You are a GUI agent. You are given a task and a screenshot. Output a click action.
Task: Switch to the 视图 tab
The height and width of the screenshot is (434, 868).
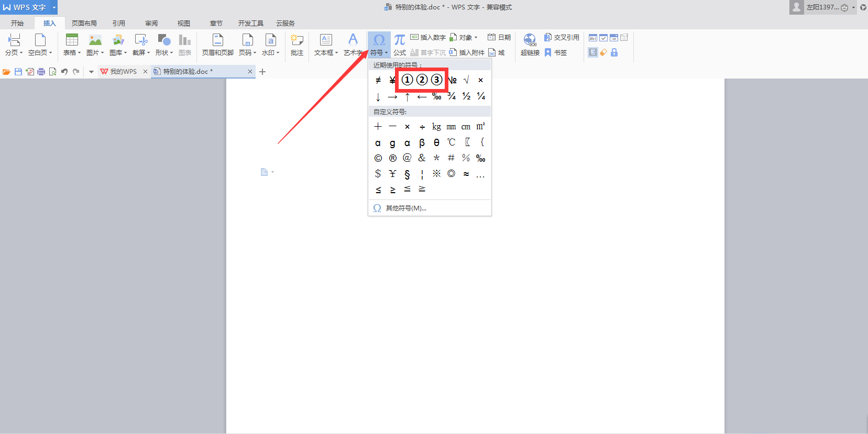pyautogui.click(x=184, y=23)
